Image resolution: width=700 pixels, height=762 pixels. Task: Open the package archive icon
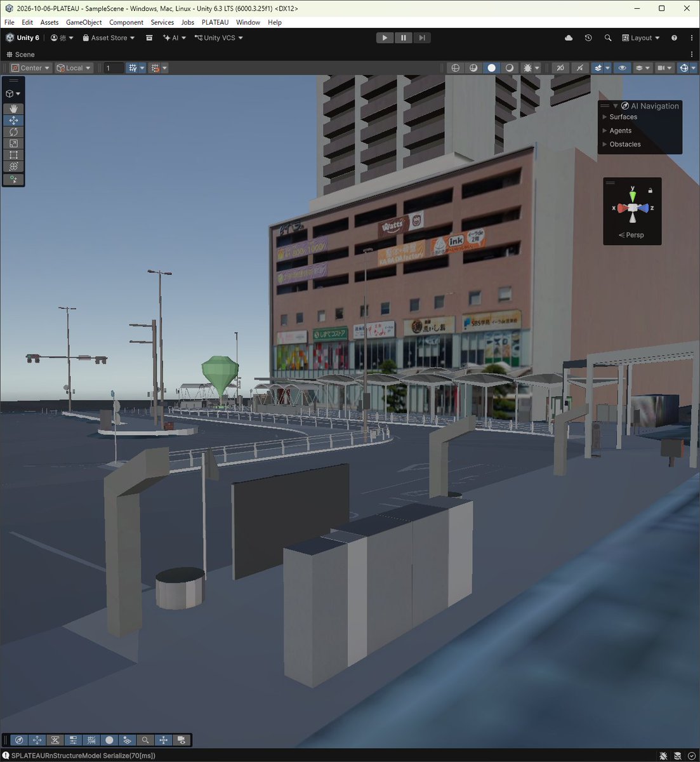click(x=149, y=38)
